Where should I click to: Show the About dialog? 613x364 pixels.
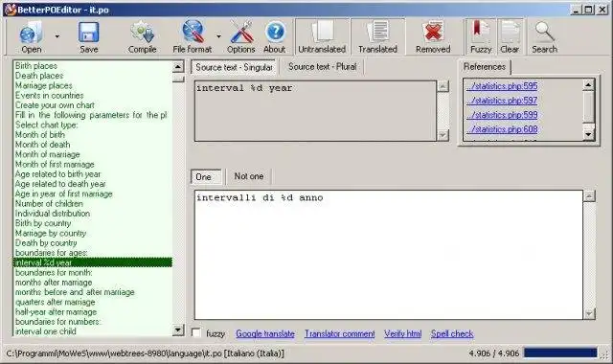275,36
